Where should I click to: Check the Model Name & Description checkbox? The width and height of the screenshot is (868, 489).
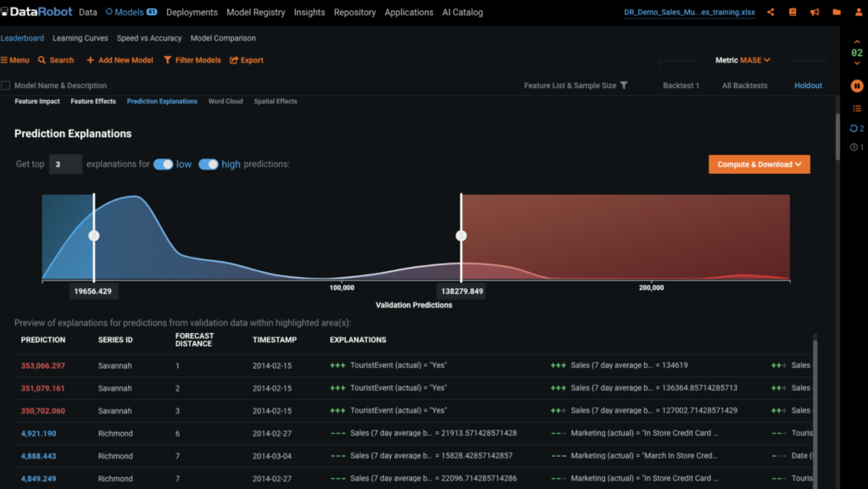pos(6,86)
